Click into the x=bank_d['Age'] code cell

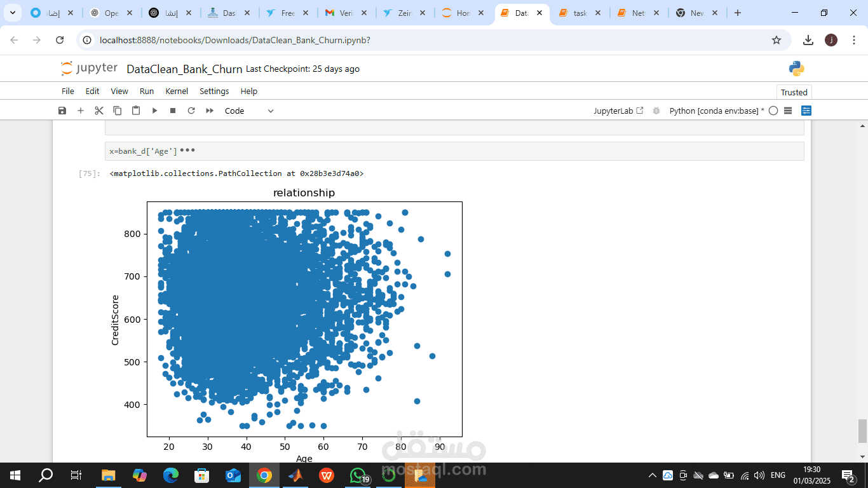pyautogui.click(x=454, y=151)
